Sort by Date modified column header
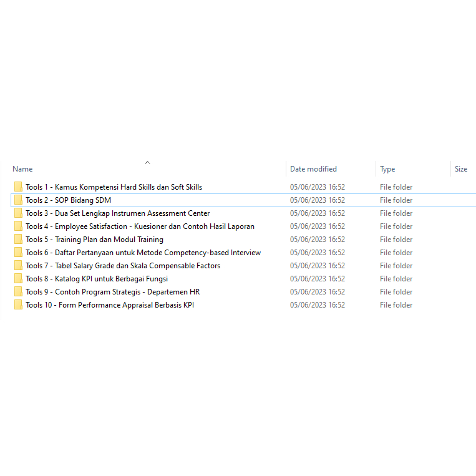The image size is (476, 476). click(x=313, y=169)
